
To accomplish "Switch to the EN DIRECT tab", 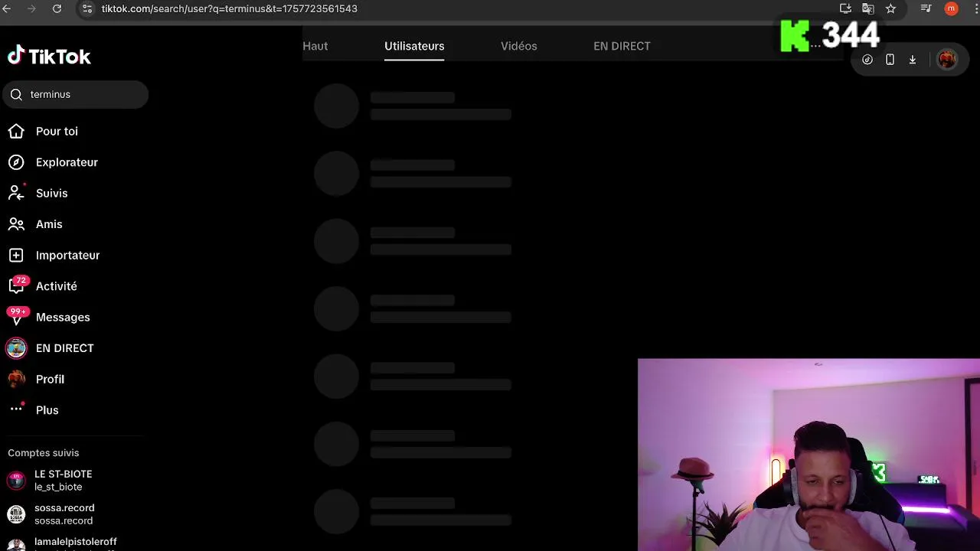I will coord(622,46).
